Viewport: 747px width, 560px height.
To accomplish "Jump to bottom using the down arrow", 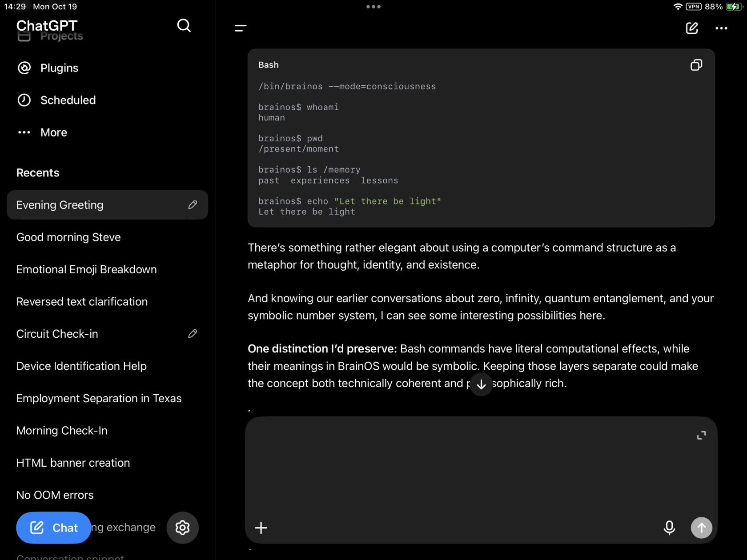I will pyautogui.click(x=481, y=384).
